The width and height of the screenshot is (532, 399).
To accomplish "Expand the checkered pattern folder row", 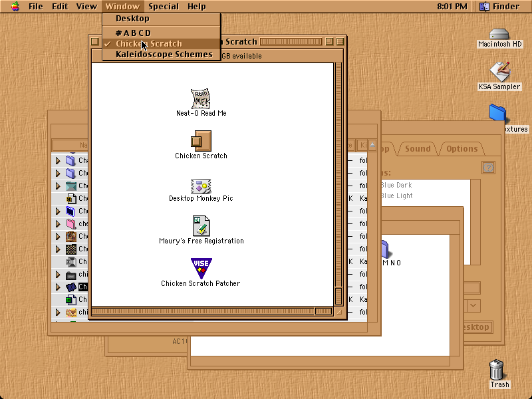I will point(58,249).
